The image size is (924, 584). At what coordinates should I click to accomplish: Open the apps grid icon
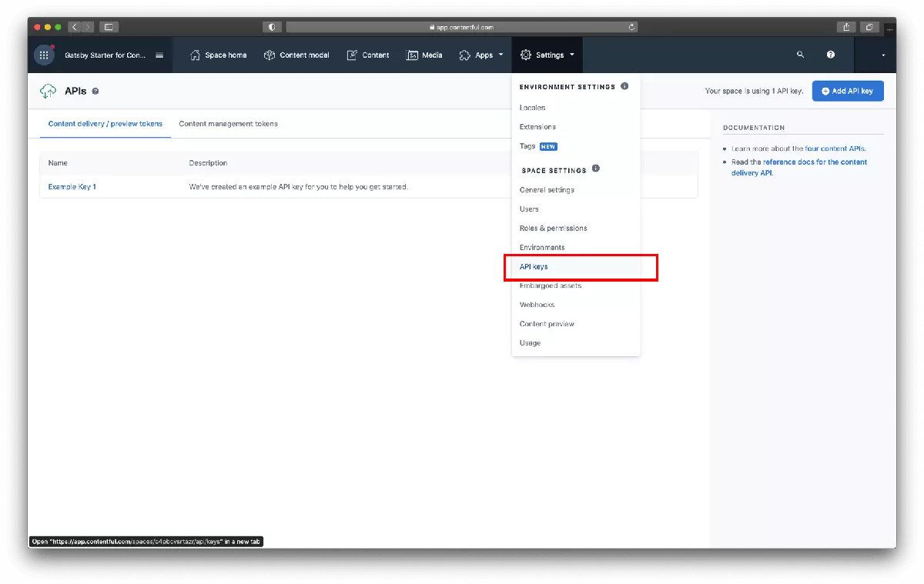point(44,55)
